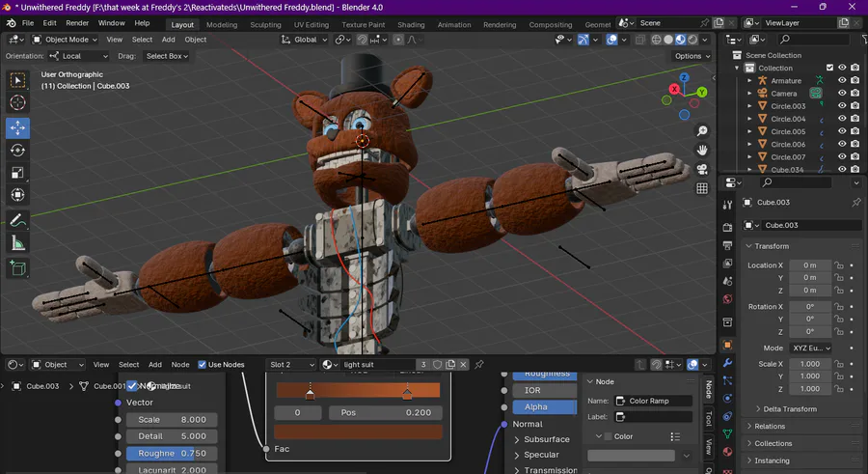
Task: Switch to the Sculpting workspace tab
Action: (x=265, y=24)
